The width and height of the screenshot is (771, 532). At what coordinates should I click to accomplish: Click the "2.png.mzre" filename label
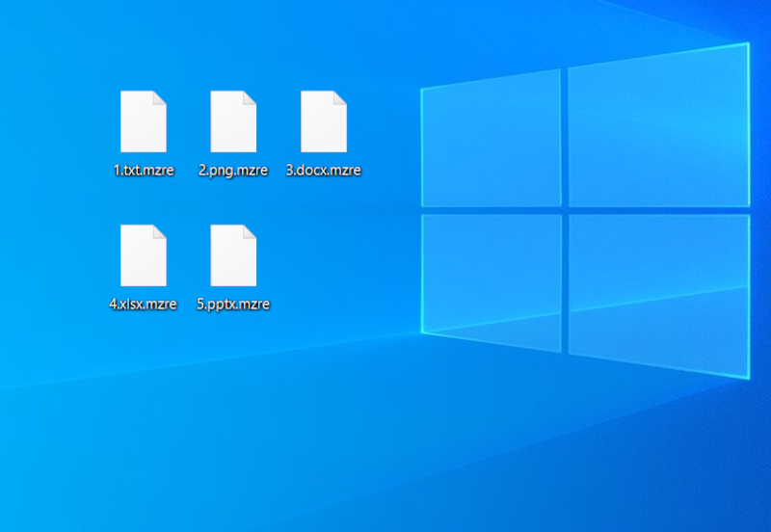(233, 171)
